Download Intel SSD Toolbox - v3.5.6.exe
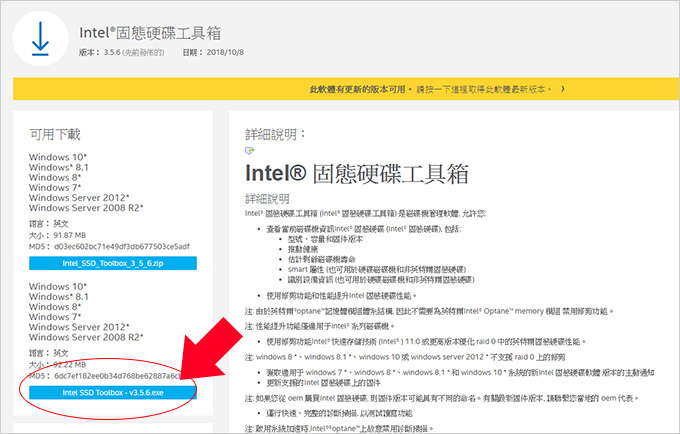This screenshot has height=434, width=680. point(113,393)
